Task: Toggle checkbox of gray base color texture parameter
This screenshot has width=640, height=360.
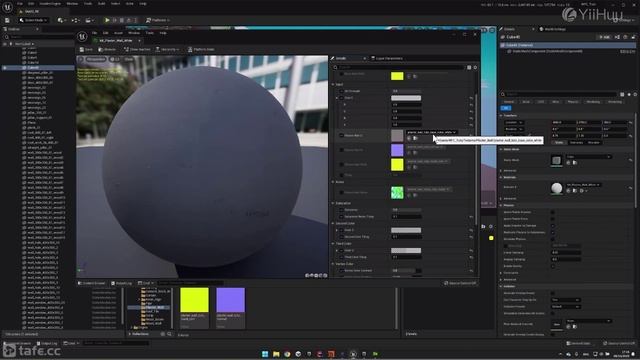Action: tap(341, 135)
